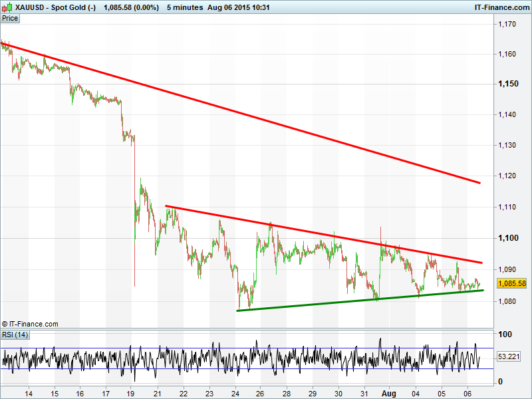The height and width of the screenshot is (399, 532).
Task: Click the 1,150 level on price axis
Action: [x=507, y=84]
